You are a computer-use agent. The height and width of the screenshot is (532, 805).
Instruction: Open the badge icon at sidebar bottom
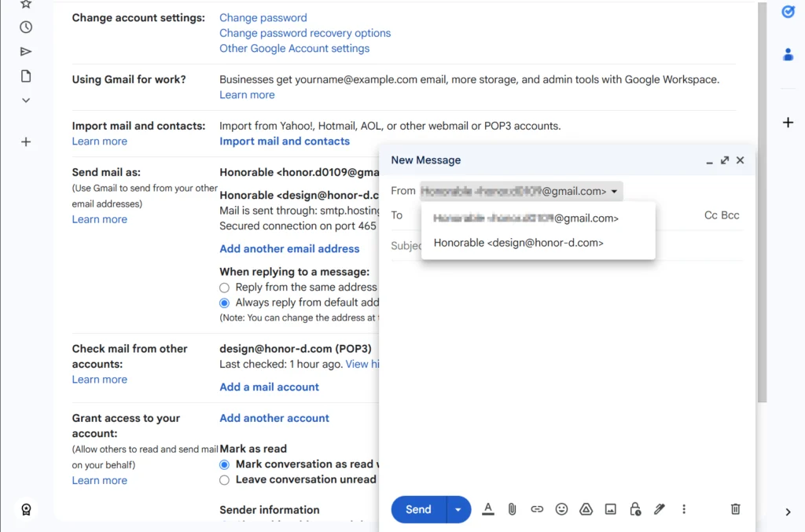[26, 509]
